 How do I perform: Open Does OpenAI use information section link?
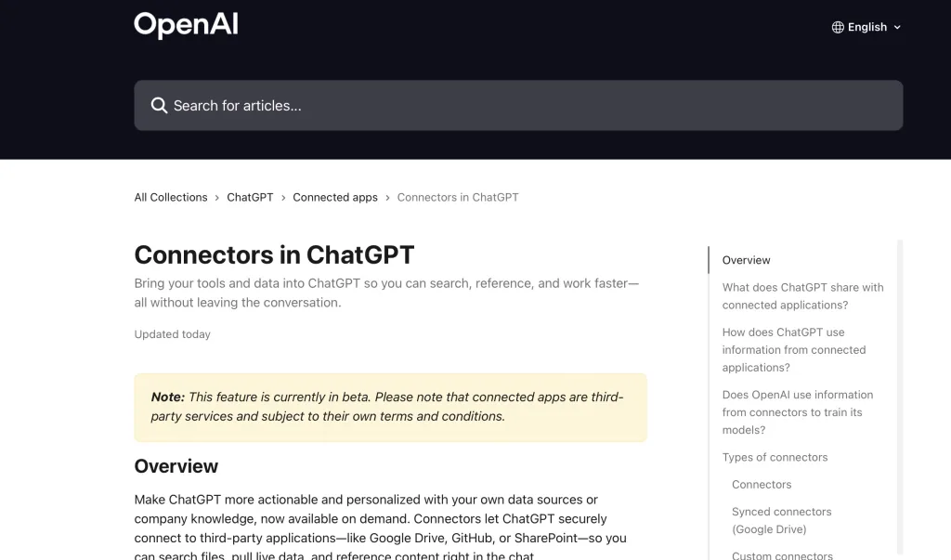798,412
